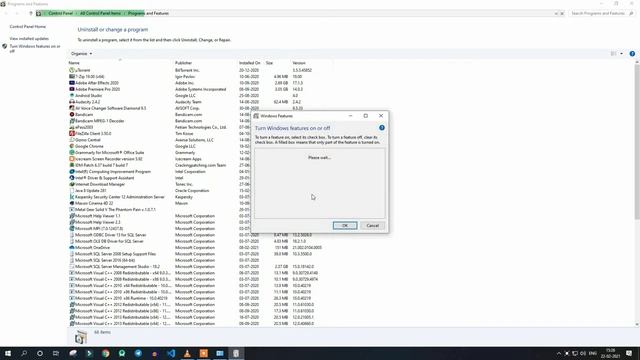Select the Icecream Screen Recorder icon
The image size is (640, 360).
click(x=72, y=159)
